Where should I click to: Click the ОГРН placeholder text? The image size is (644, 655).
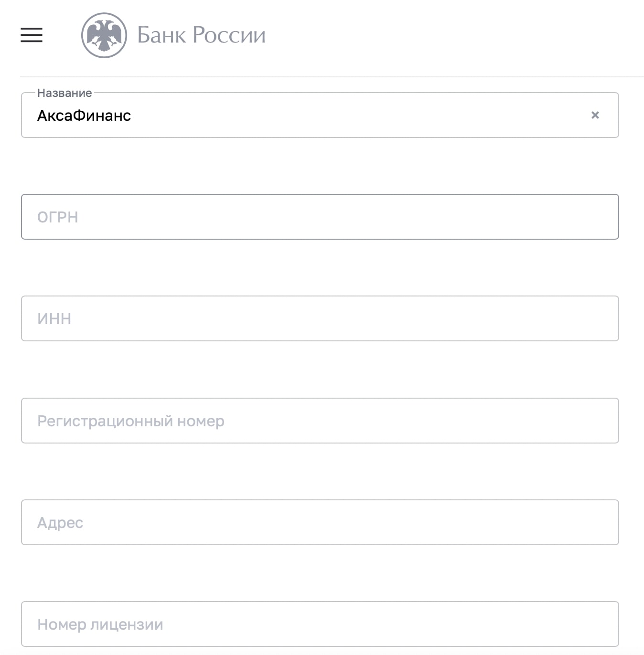click(x=58, y=217)
